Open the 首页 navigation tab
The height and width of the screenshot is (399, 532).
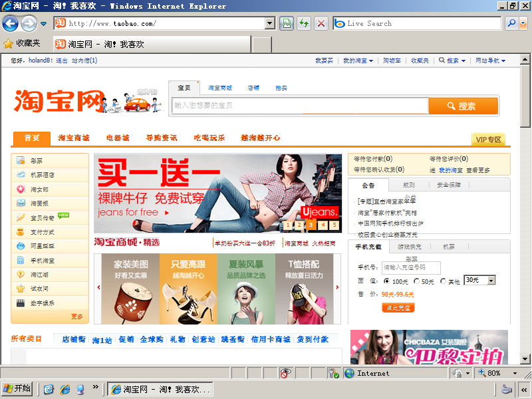[x=32, y=138]
